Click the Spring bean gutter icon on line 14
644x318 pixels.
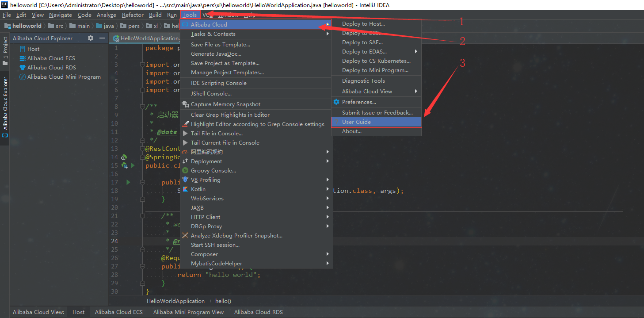(124, 157)
